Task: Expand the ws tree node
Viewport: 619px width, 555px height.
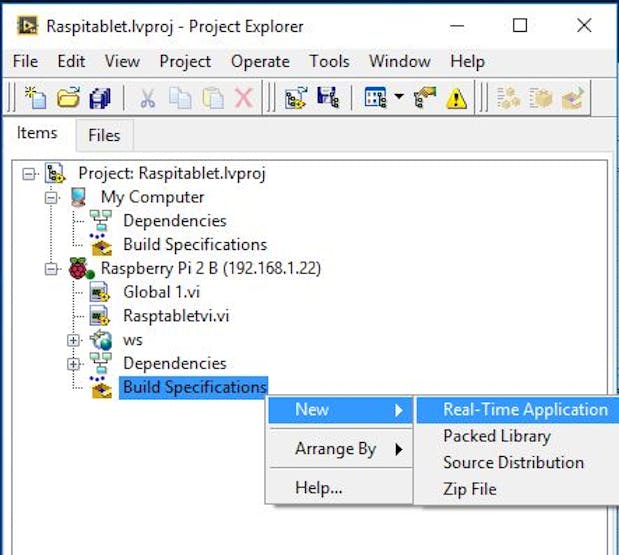Action: 73,340
